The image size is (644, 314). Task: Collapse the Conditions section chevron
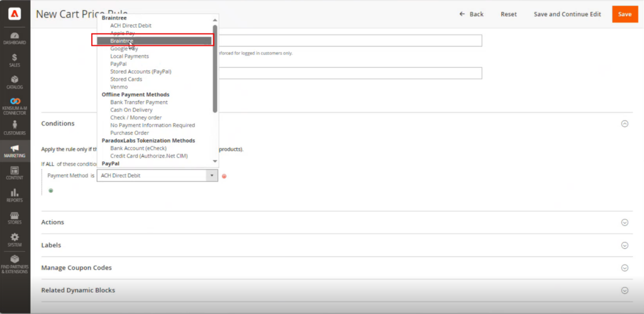pyautogui.click(x=625, y=123)
